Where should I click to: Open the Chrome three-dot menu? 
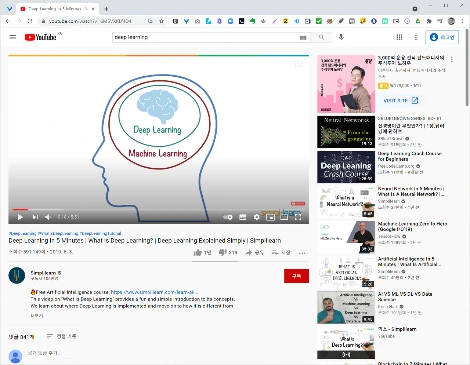[462, 21]
